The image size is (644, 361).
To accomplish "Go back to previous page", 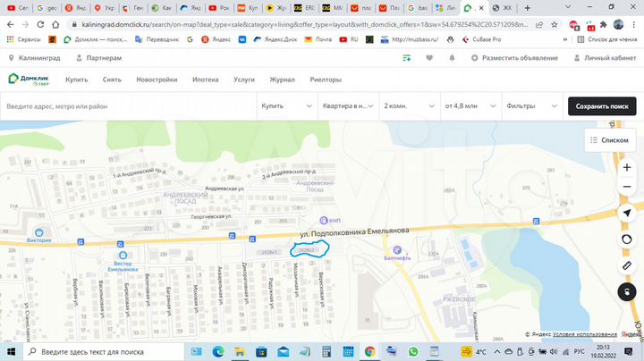I will click(x=10, y=25).
